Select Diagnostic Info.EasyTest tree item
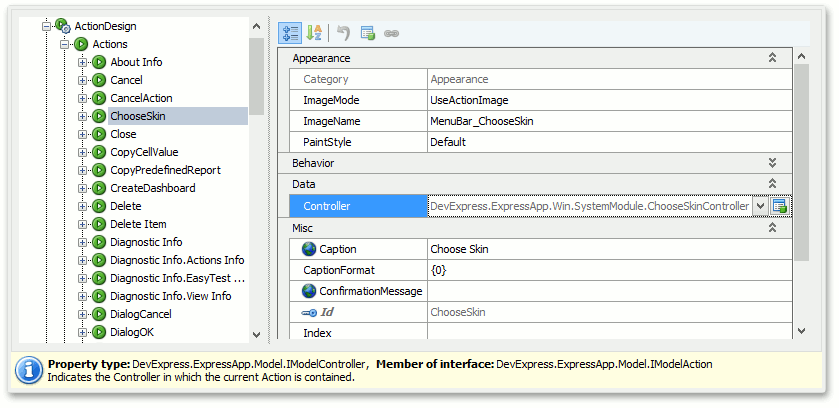Screen dimensions: 839x408 pyautogui.click(x=178, y=278)
